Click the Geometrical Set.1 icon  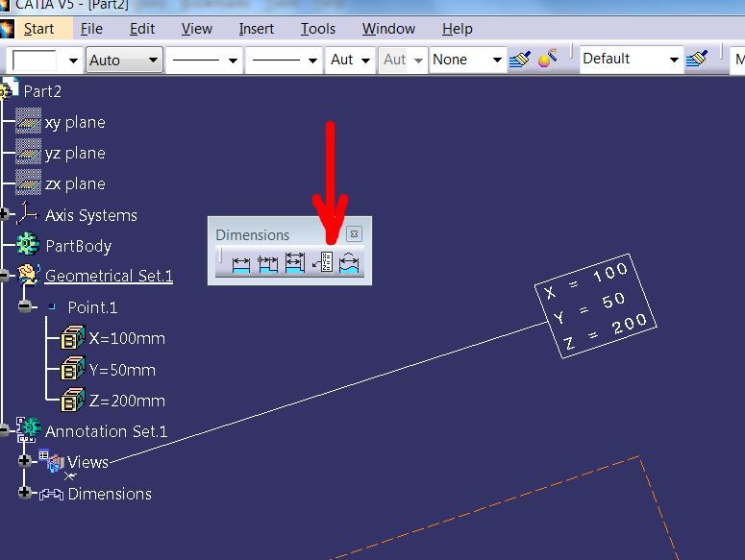29,275
